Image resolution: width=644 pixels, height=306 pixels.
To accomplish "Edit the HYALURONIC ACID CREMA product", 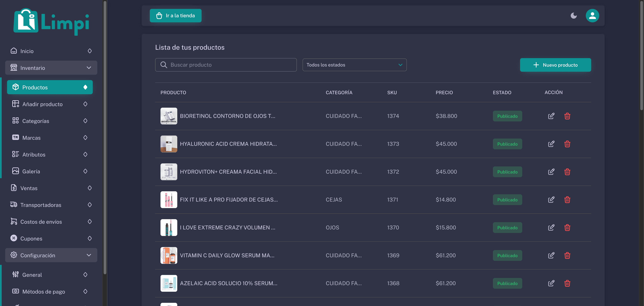I will coord(551,144).
